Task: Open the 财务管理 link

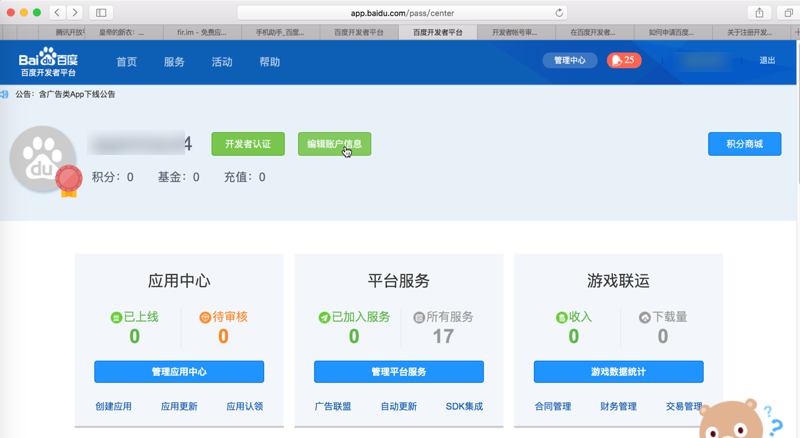Action: [x=618, y=406]
